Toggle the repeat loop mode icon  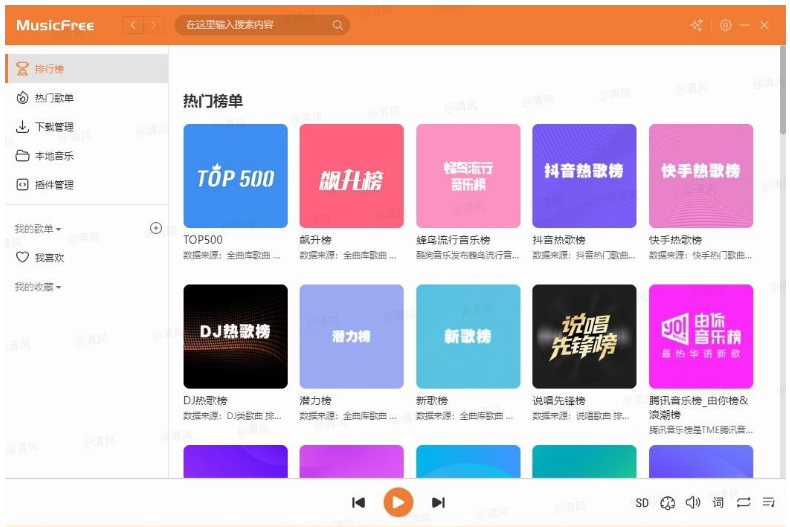743,502
